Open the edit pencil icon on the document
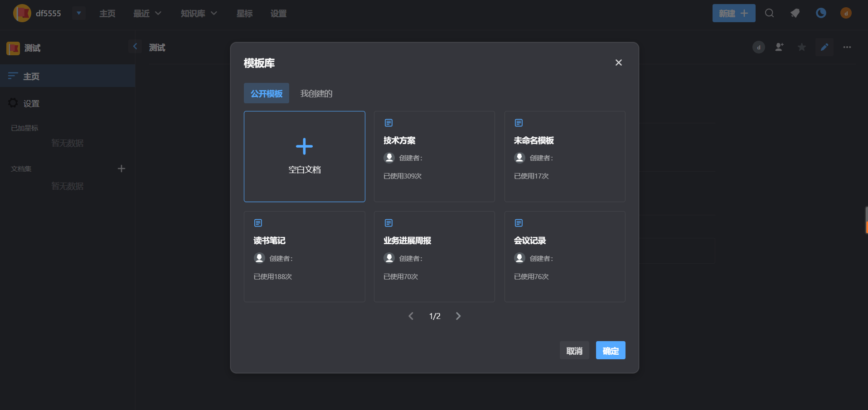This screenshot has height=410, width=868. point(824,47)
